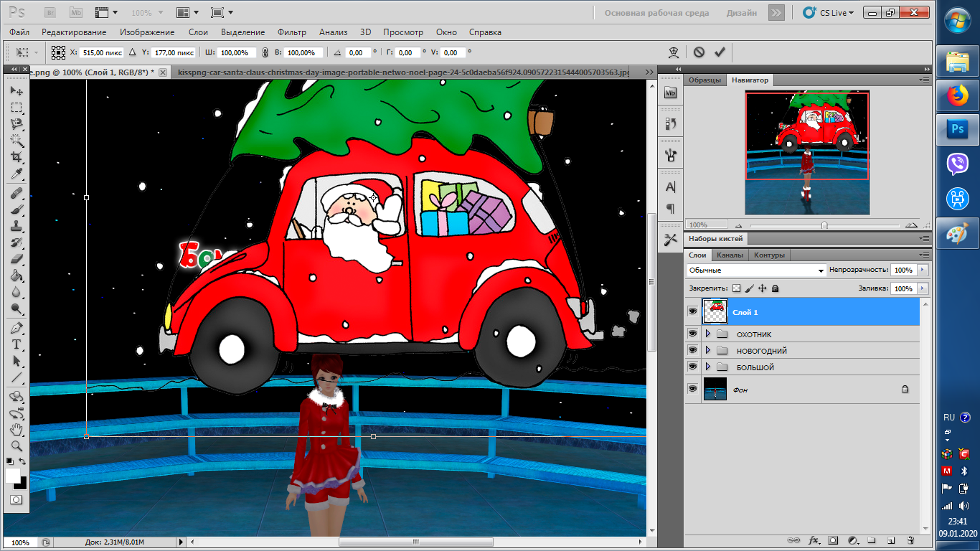Toggle visibility of the Фон layer
The width and height of the screenshot is (980, 551).
click(x=692, y=389)
